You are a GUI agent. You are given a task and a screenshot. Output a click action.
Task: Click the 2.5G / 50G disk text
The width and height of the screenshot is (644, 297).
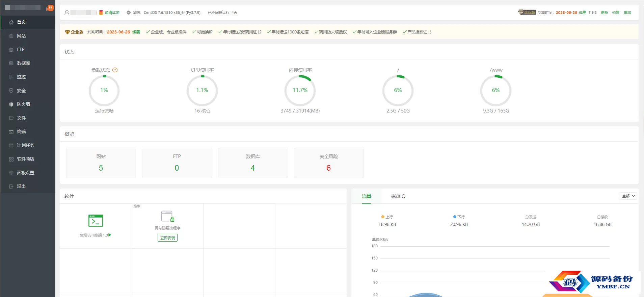click(398, 111)
